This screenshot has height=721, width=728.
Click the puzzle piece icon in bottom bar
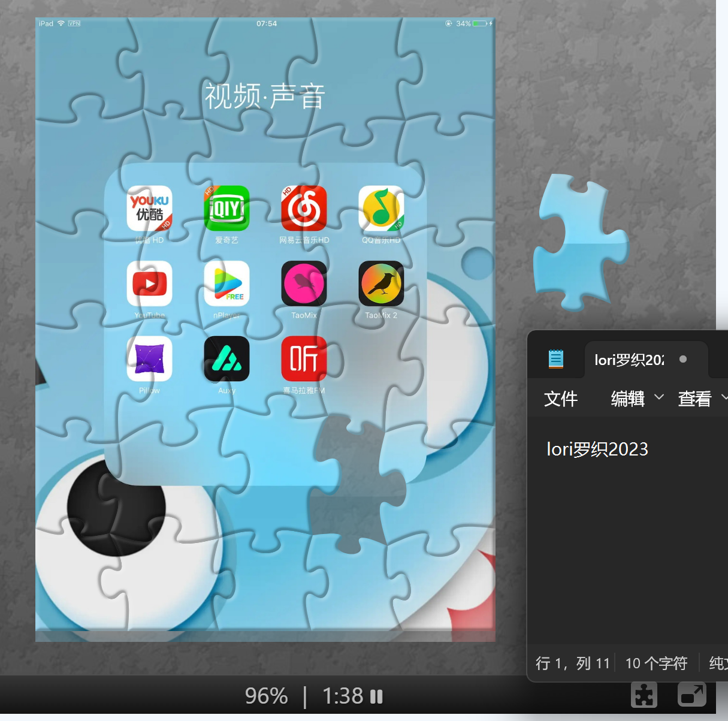click(644, 695)
